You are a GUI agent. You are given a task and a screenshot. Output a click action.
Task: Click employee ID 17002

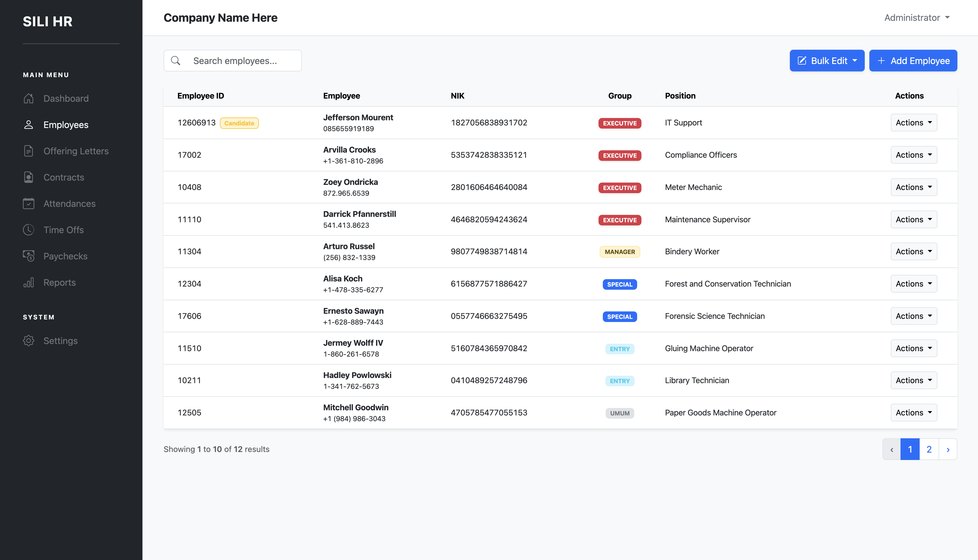tap(189, 155)
